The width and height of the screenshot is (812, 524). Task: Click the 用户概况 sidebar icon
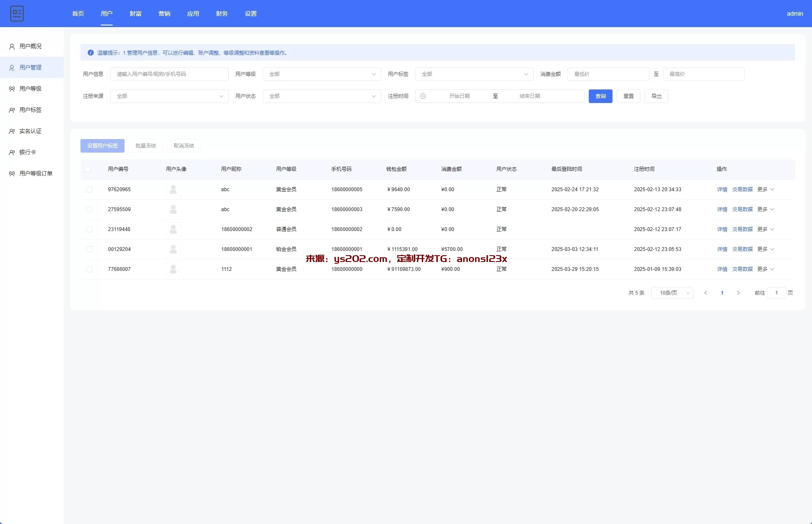click(12, 47)
